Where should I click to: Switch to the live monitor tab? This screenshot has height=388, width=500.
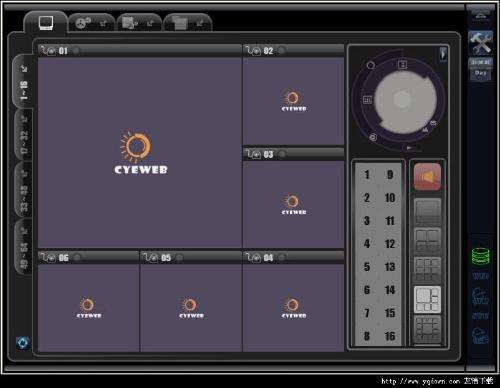(46, 23)
